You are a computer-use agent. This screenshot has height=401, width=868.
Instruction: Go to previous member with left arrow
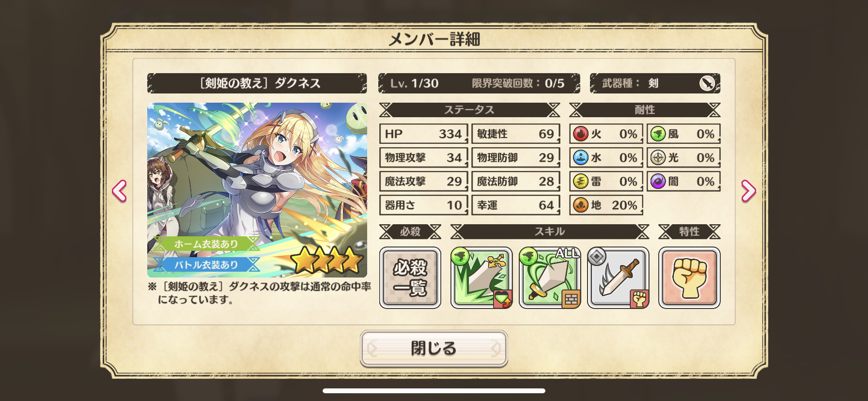[120, 191]
